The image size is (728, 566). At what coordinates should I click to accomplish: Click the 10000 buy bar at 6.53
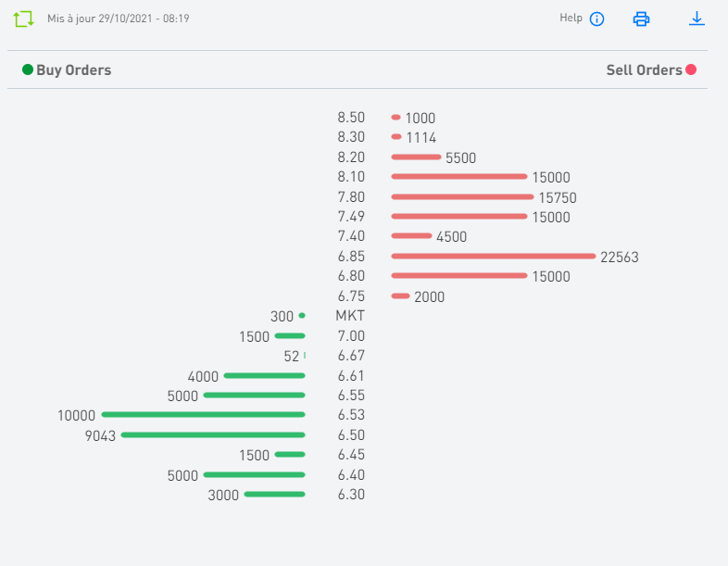[203, 415]
